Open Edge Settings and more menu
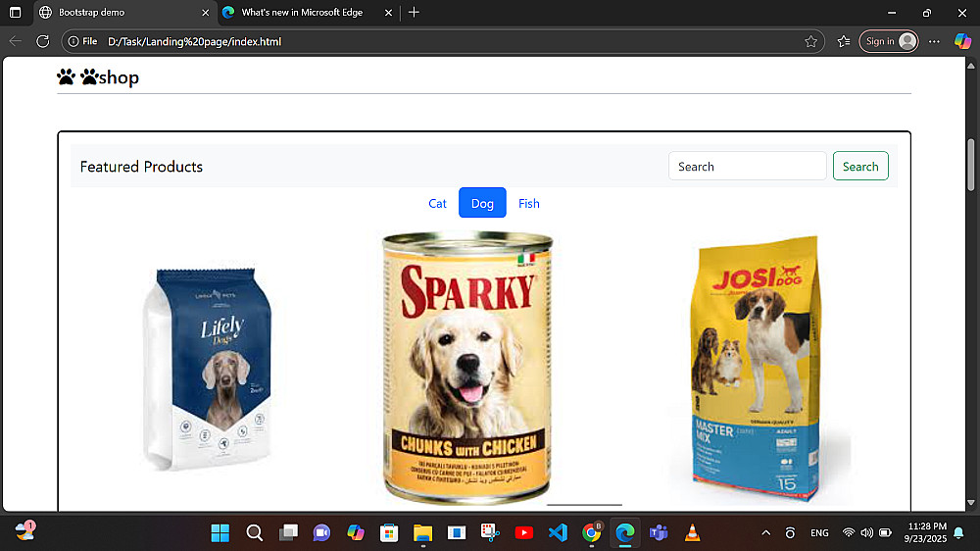 (934, 41)
